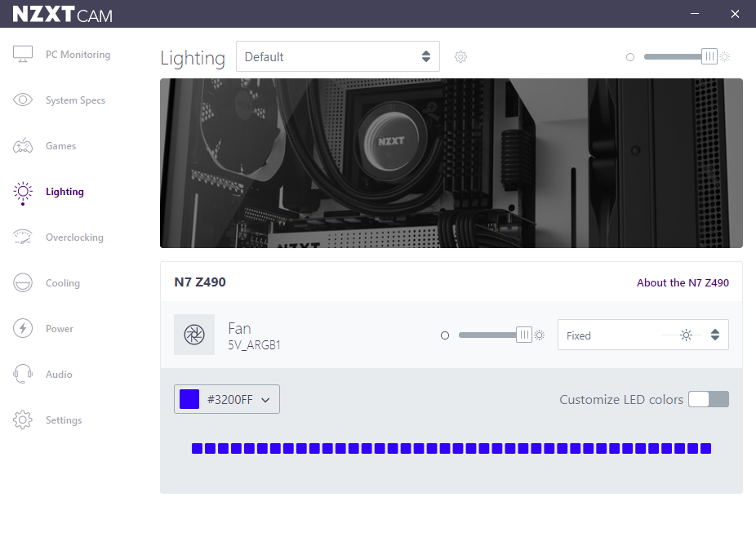Image resolution: width=756 pixels, height=546 pixels.
Task: Click the Power lightning bolt icon
Action: tap(23, 329)
